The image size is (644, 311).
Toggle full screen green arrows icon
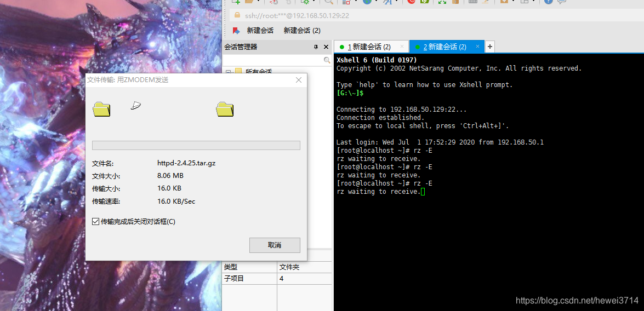[x=442, y=2]
